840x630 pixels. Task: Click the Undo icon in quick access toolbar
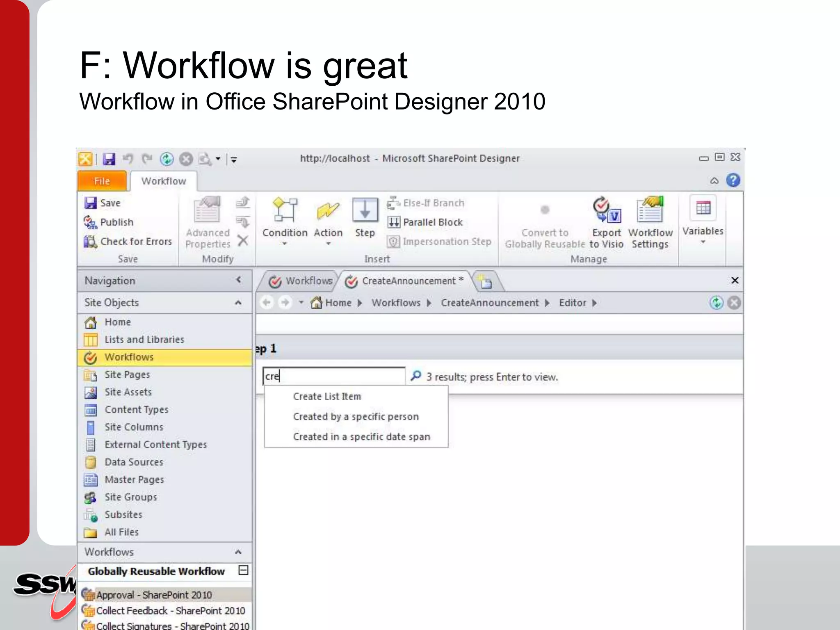tap(128, 159)
